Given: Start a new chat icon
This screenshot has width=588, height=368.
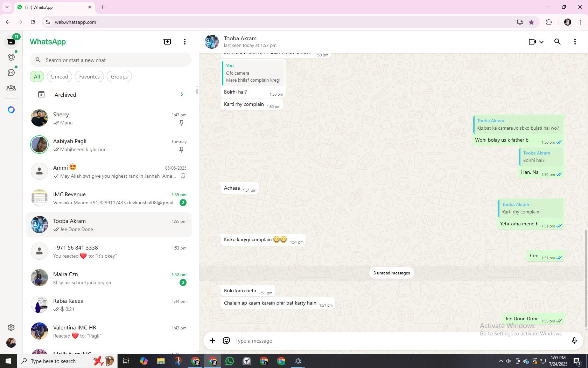Looking at the screenshot, I should (x=167, y=42).
